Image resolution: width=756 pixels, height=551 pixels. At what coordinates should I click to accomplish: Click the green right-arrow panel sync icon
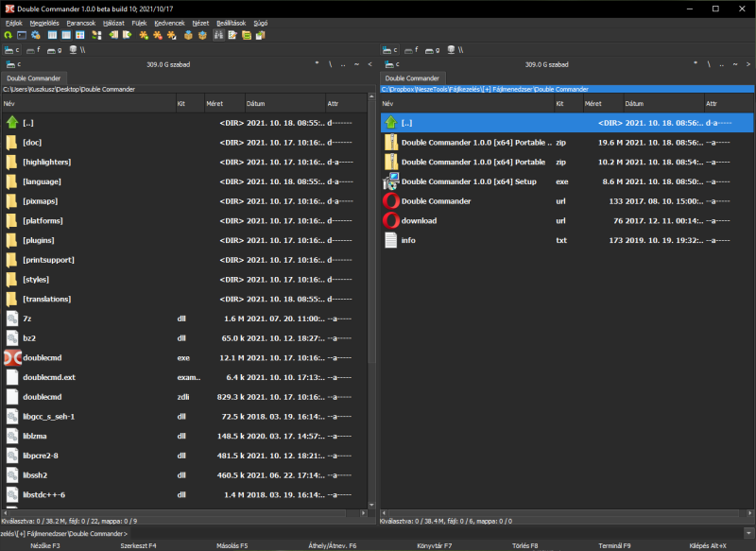coord(128,35)
